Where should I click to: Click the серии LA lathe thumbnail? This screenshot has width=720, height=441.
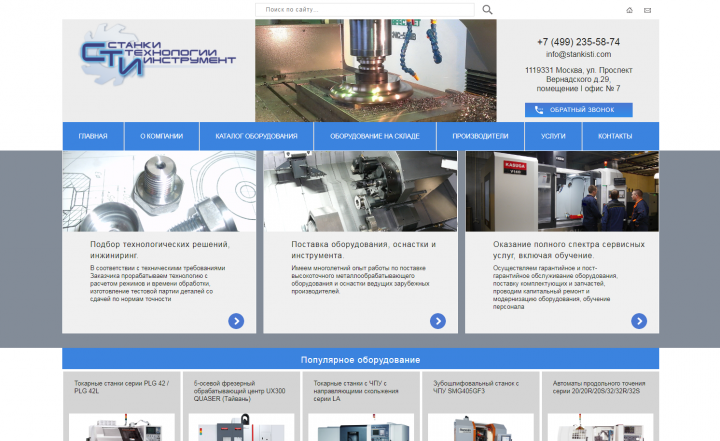pos(361,427)
